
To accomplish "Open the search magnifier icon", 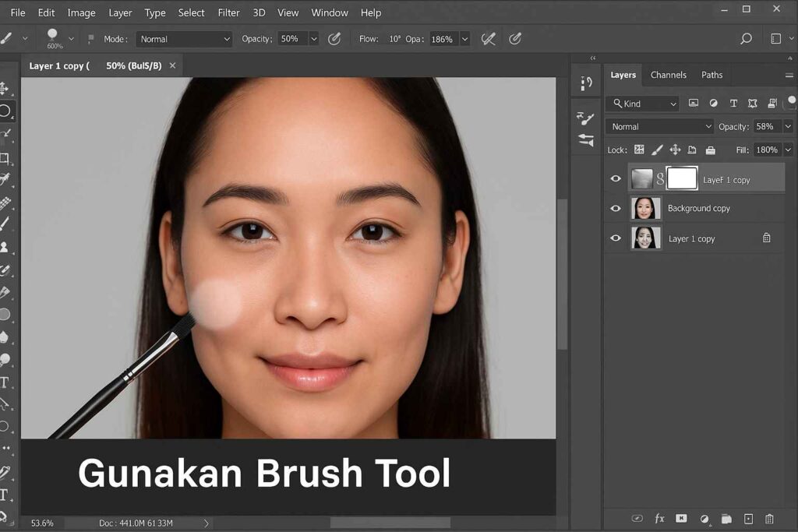I will pyautogui.click(x=746, y=39).
